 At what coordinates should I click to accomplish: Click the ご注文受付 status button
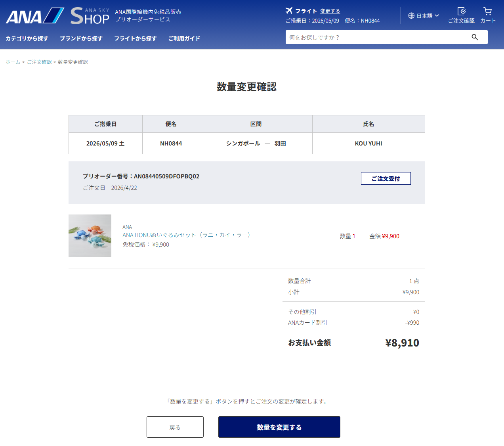point(386,178)
